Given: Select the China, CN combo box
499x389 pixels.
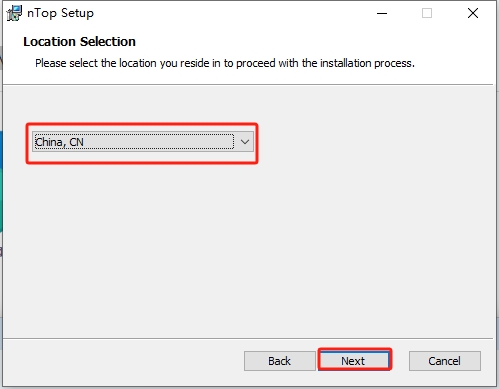Looking at the screenshot, I should pos(143,142).
